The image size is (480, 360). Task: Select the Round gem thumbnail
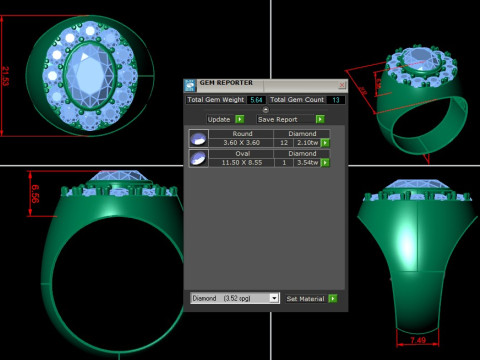click(x=198, y=138)
